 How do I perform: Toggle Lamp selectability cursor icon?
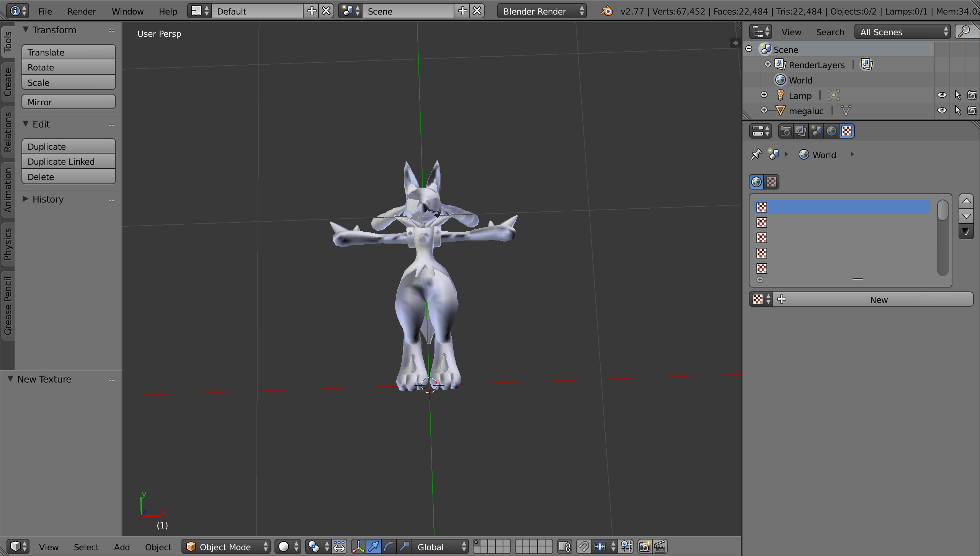pos(957,95)
